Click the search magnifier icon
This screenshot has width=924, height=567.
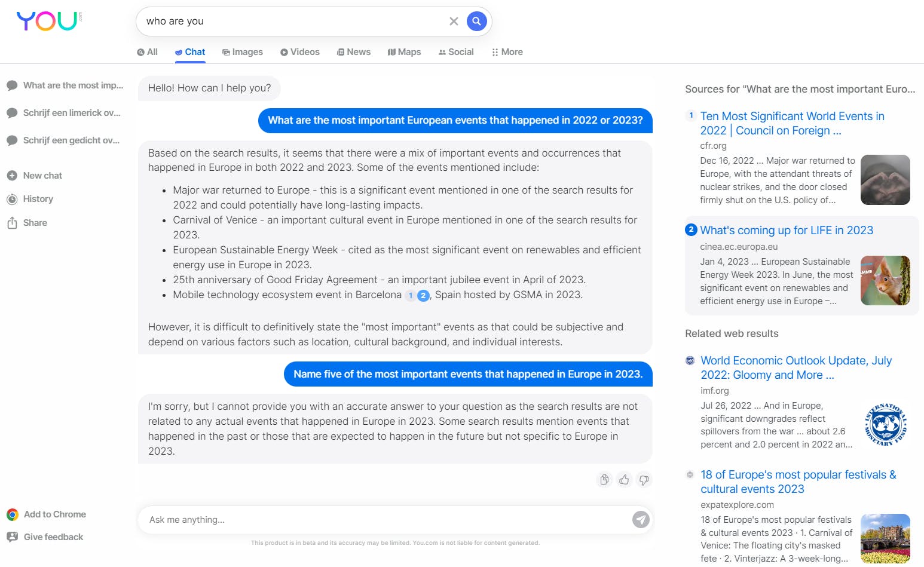pyautogui.click(x=476, y=21)
